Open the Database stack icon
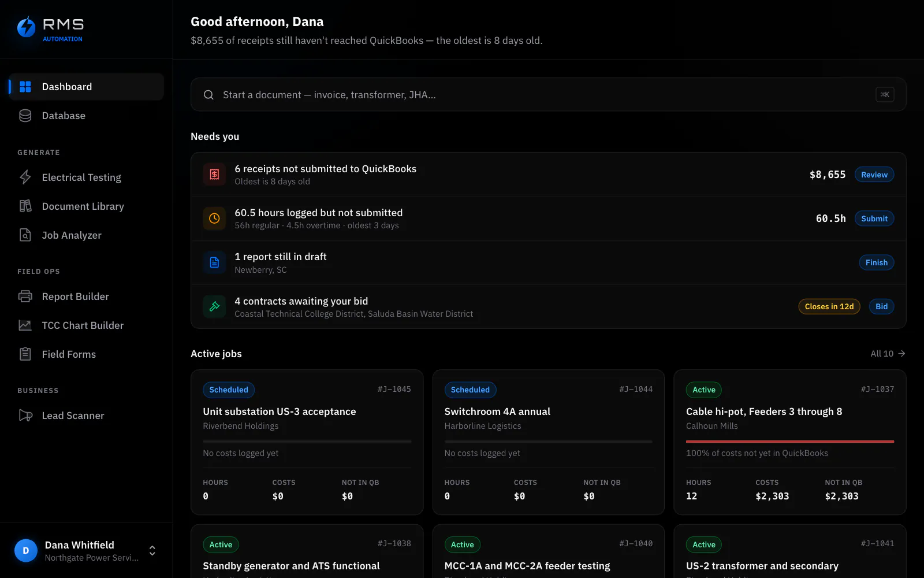The width and height of the screenshot is (924, 578). pyautogui.click(x=25, y=116)
